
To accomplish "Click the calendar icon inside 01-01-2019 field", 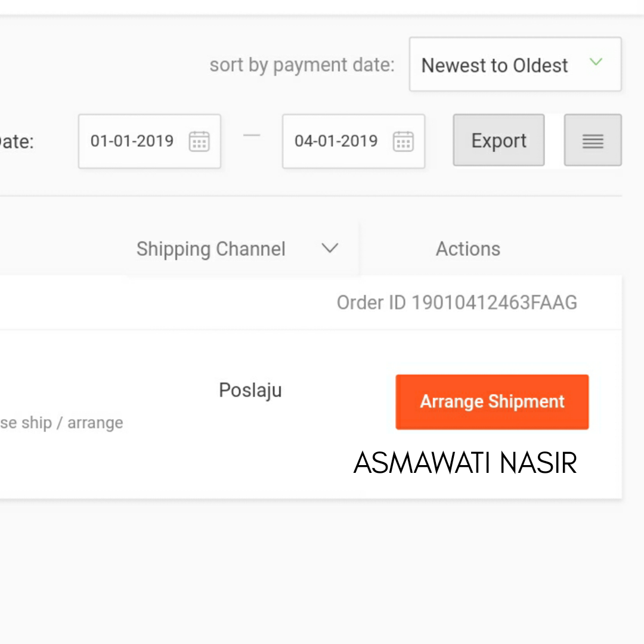I will tap(199, 141).
